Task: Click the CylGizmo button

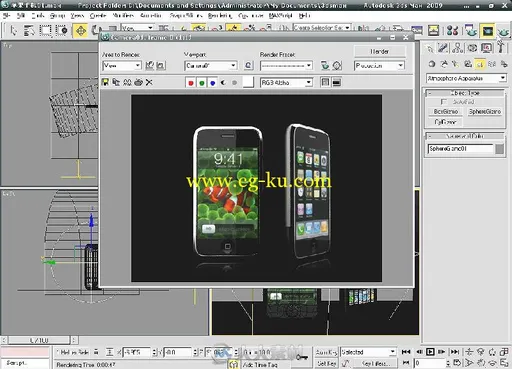Action: coord(446,122)
